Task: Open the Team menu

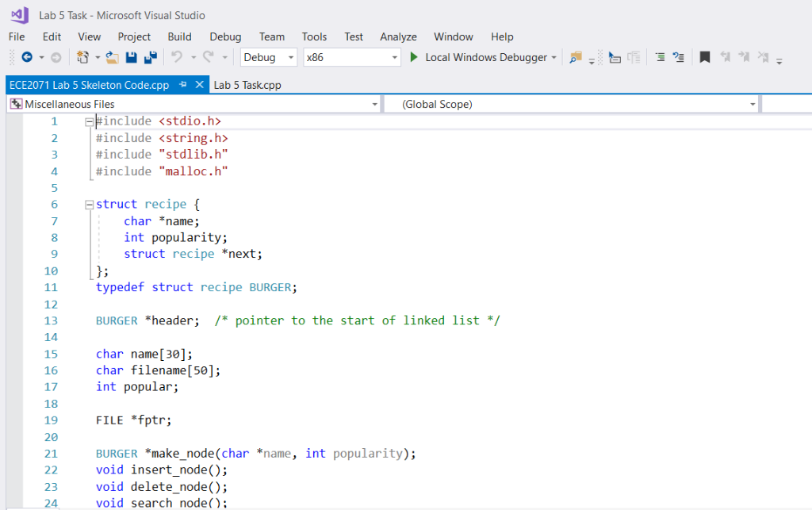Action: [x=272, y=36]
